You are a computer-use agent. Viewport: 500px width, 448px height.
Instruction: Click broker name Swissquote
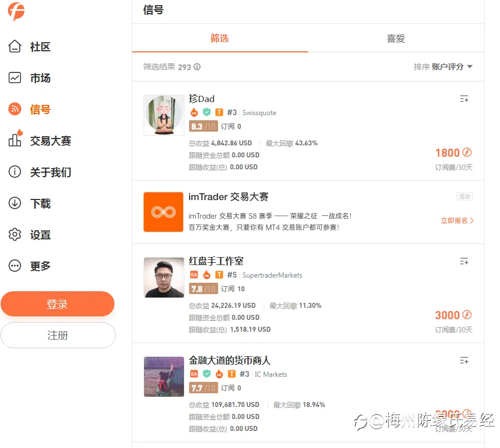[x=259, y=113]
